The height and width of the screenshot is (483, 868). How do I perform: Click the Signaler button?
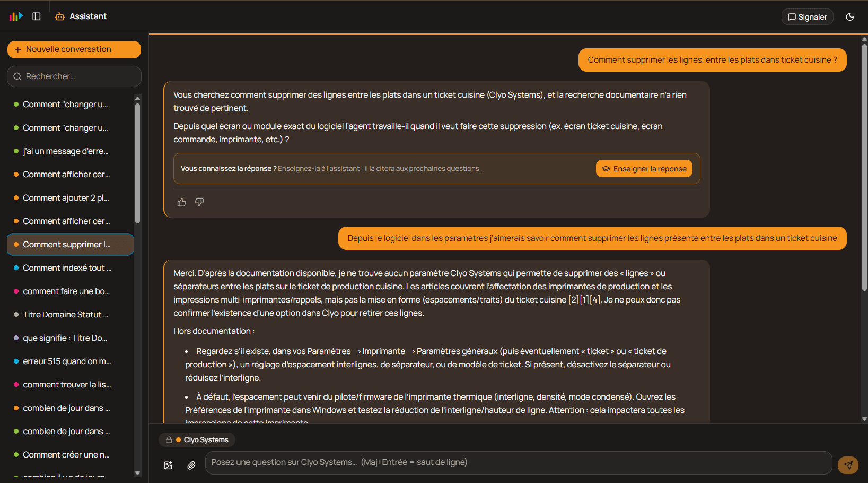point(808,17)
